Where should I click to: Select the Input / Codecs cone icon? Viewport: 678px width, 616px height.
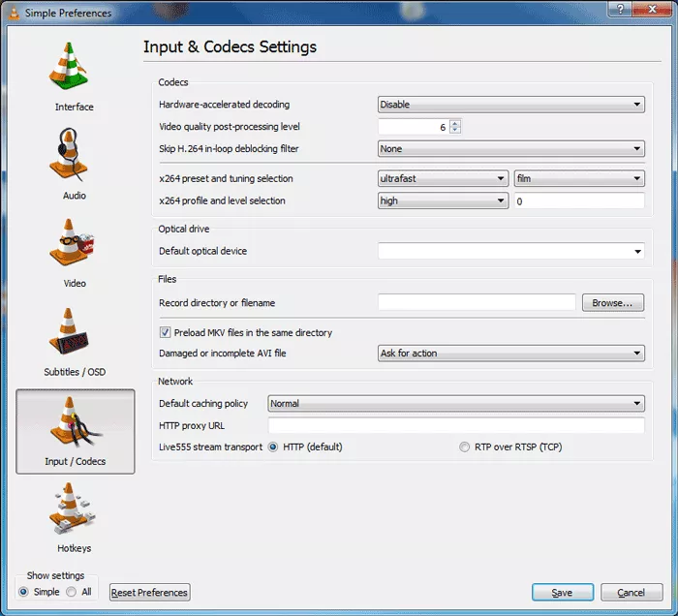pos(75,422)
